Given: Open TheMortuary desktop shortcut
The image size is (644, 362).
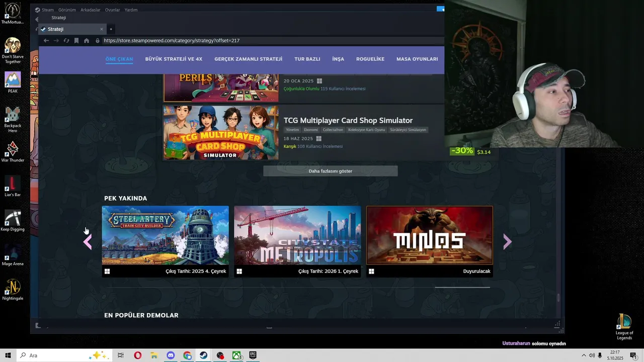Looking at the screenshot, I should (x=13, y=14).
